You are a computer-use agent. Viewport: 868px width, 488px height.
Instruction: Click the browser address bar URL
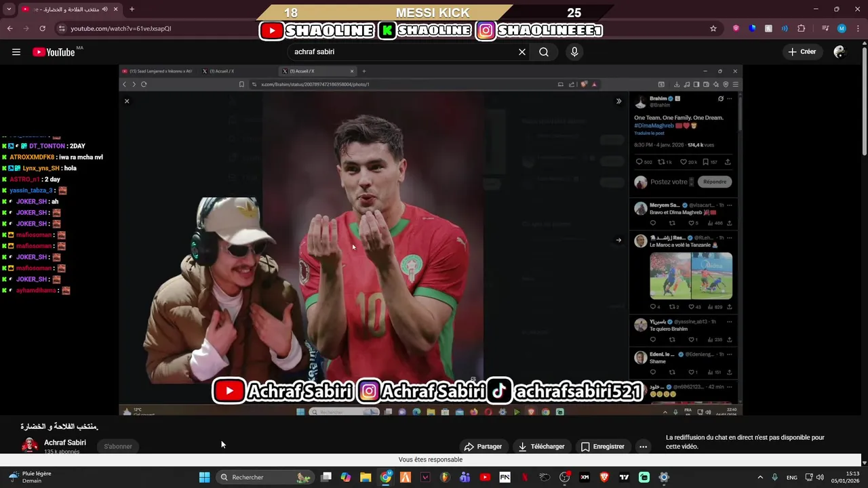121,28
